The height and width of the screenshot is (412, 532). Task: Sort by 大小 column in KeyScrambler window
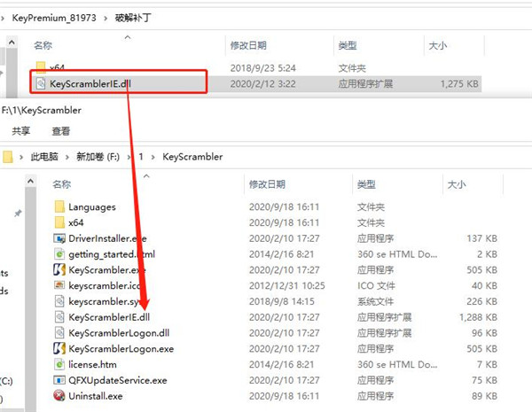tap(457, 184)
